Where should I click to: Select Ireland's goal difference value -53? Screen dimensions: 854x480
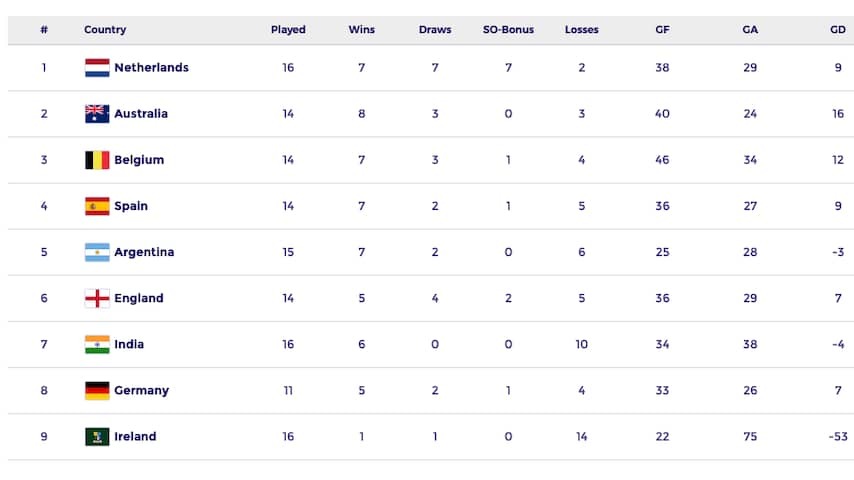point(838,436)
